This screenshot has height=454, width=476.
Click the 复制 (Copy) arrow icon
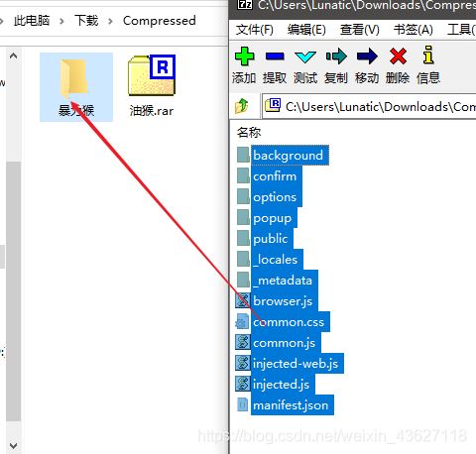tap(336, 57)
